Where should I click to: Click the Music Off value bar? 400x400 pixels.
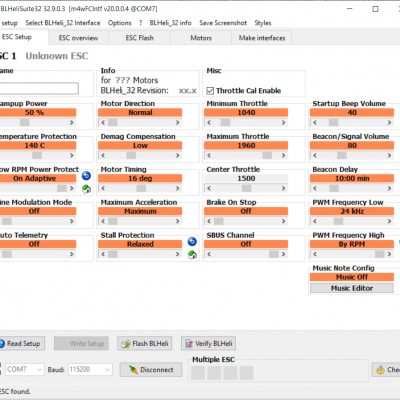[352, 277]
